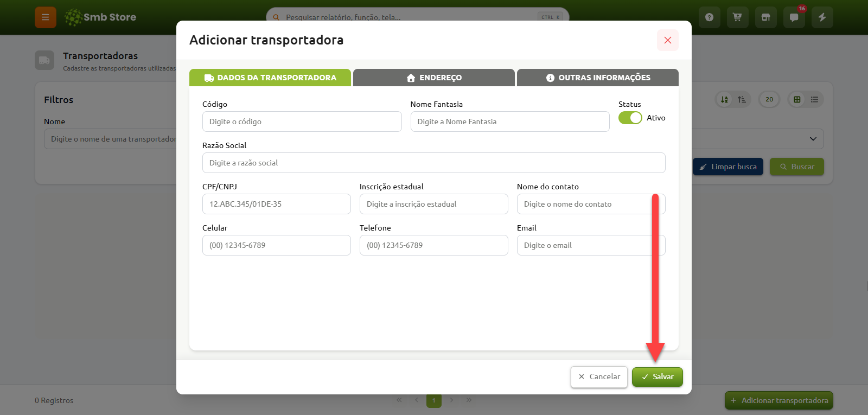The image size is (868, 415).
Task: Click the lightning bolt quick actions icon
Action: (822, 17)
